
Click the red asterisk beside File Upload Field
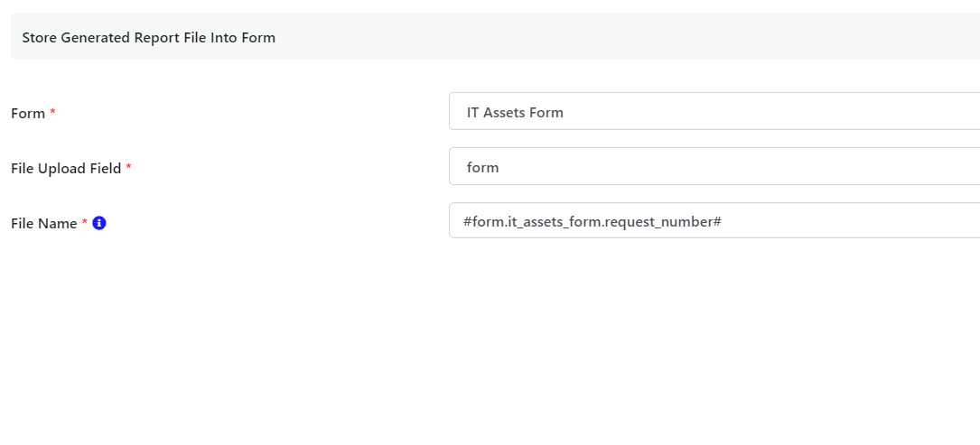(129, 167)
